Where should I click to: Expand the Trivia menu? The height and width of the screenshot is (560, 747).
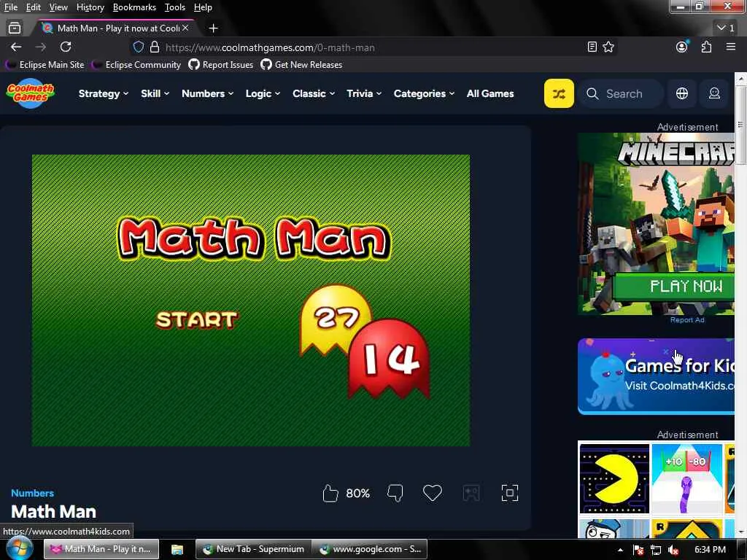[x=364, y=94]
